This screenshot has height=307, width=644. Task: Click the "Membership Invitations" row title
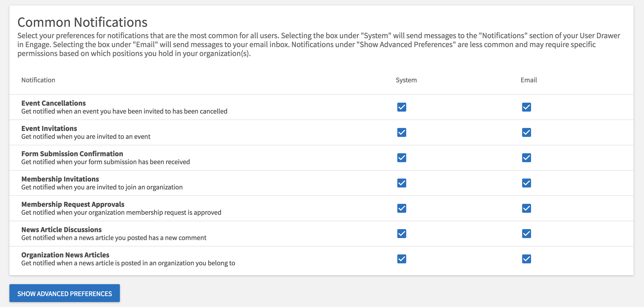[60, 179]
